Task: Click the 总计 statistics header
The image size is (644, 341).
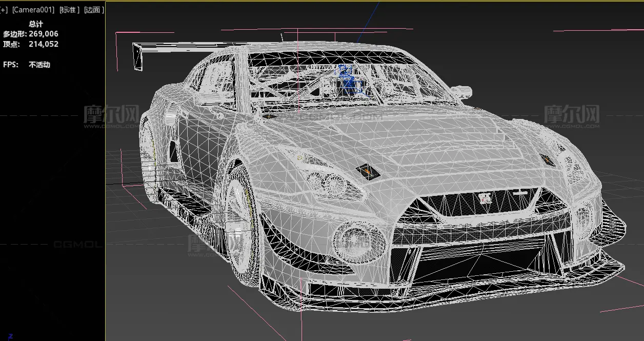Action: pos(36,24)
